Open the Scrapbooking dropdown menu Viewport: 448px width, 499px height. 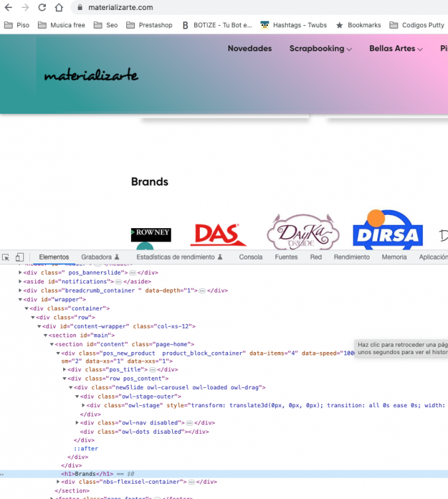[x=320, y=49]
